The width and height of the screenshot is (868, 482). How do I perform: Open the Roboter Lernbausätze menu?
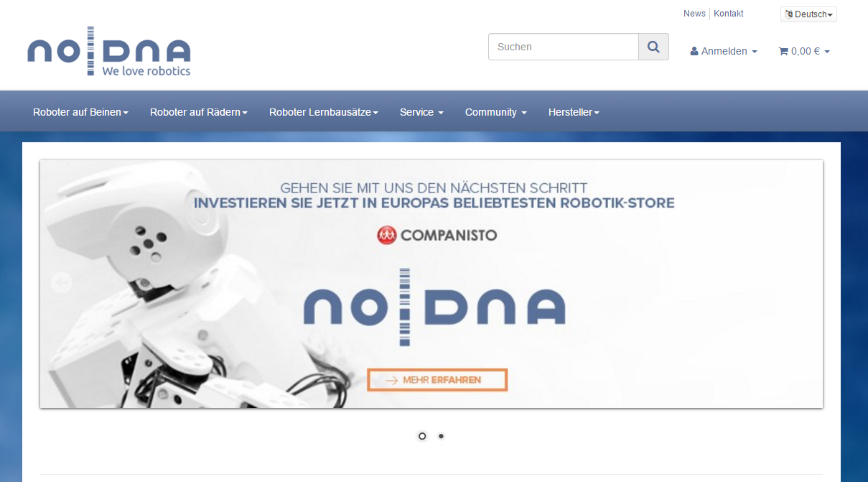click(324, 112)
